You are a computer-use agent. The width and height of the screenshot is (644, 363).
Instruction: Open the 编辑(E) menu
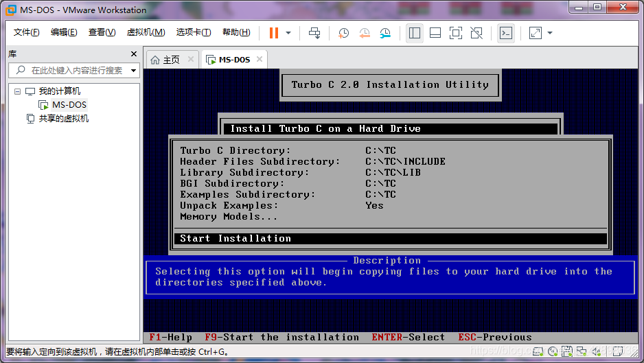pos(64,32)
